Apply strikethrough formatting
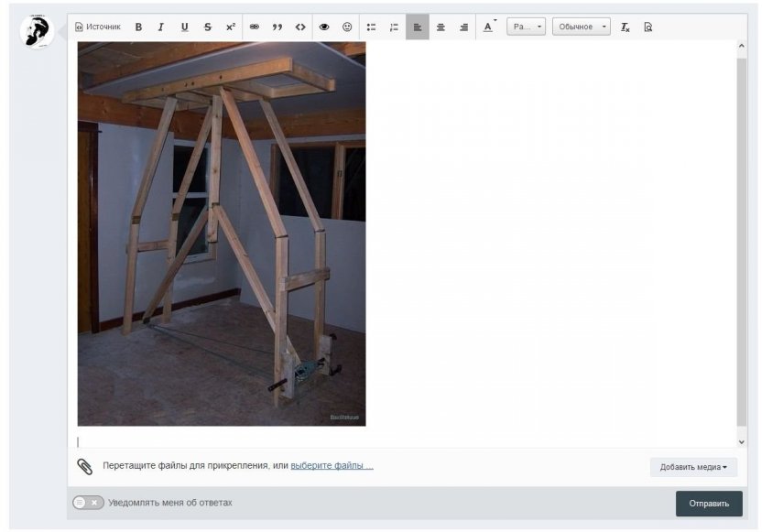 click(x=208, y=27)
